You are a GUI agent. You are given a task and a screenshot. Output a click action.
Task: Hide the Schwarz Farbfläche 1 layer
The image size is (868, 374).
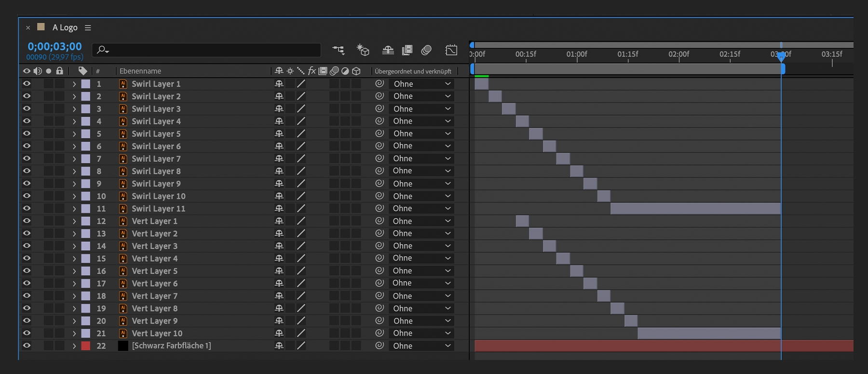tap(27, 346)
